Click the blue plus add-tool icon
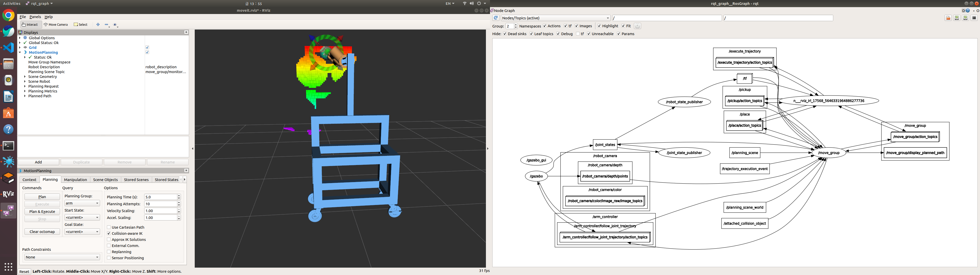 (x=98, y=25)
